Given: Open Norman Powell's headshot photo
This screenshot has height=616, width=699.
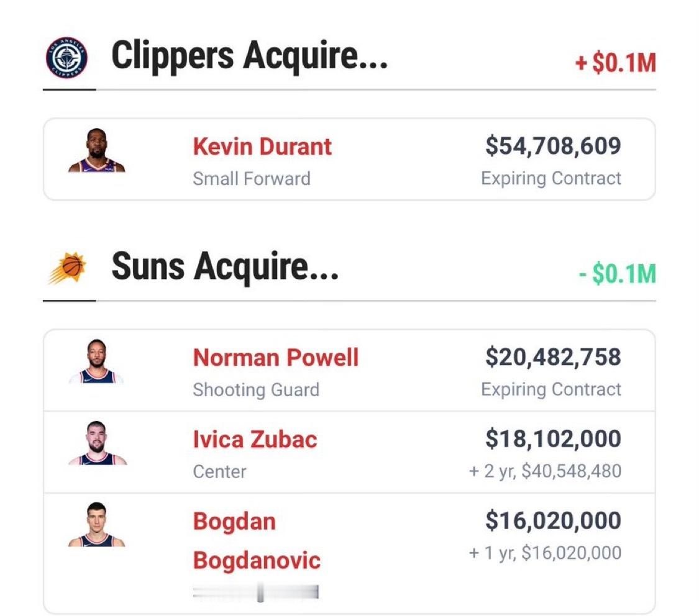Looking at the screenshot, I should [x=97, y=361].
